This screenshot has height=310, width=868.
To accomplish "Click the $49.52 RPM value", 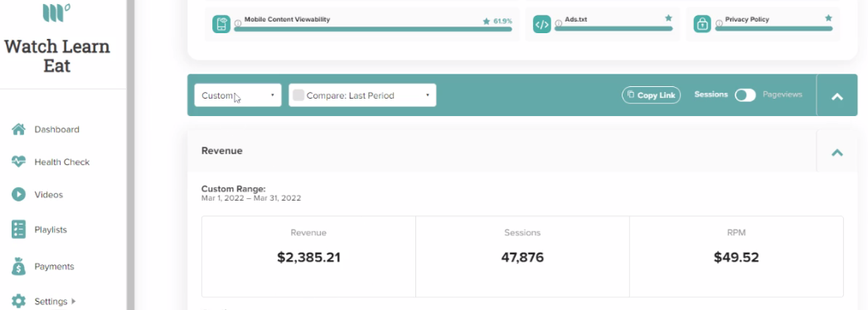I will pos(736,258).
